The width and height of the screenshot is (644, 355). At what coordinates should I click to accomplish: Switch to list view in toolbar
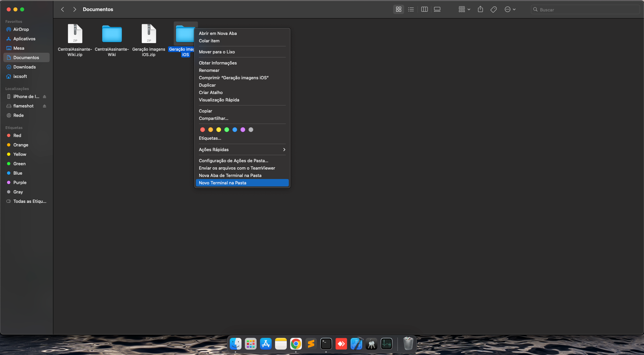click(x=411, y=9)
